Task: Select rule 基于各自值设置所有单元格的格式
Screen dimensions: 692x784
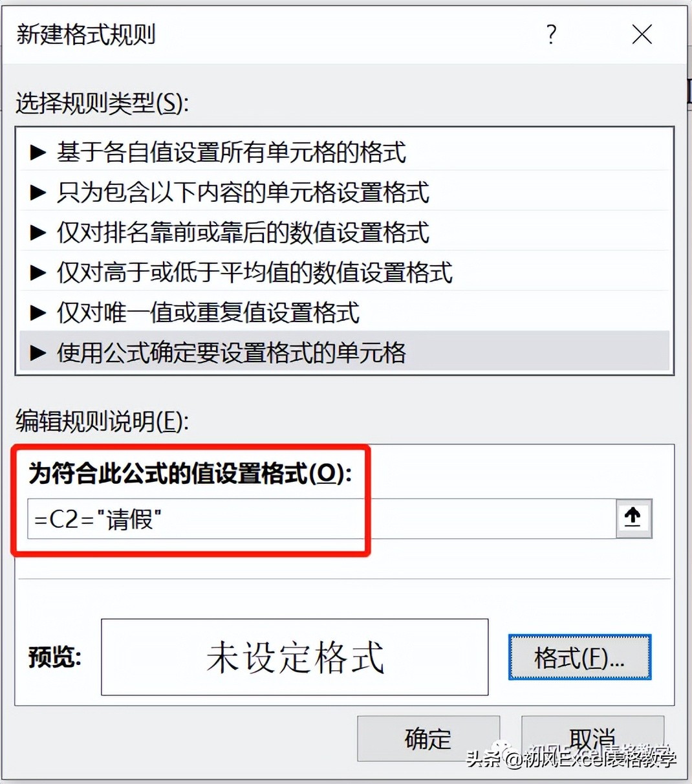Action: coord(345,153)
